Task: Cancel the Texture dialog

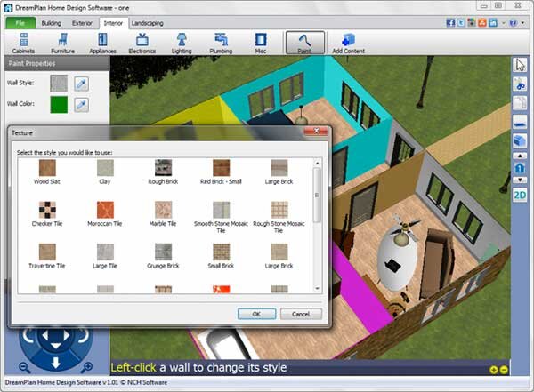Action: point(301,314)
